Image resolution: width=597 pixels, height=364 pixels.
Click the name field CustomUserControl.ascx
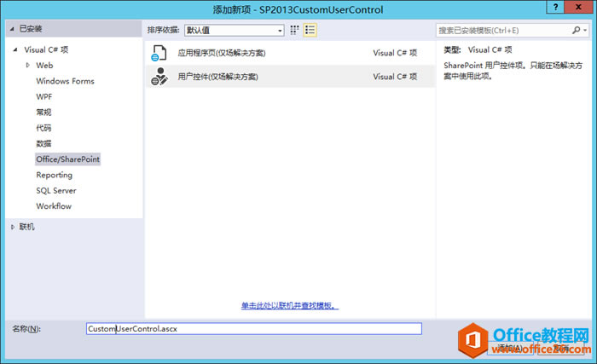(x=254, y=328)
